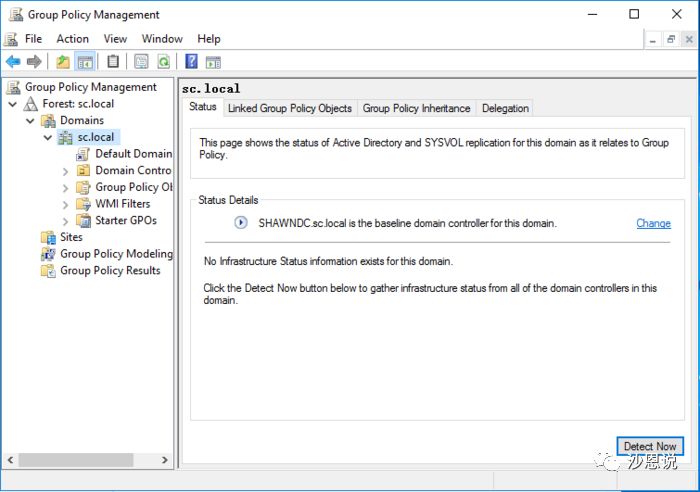Click tree pane scrollbar right arrow
The width and height of the screenshot is (700, 492).
165,460
